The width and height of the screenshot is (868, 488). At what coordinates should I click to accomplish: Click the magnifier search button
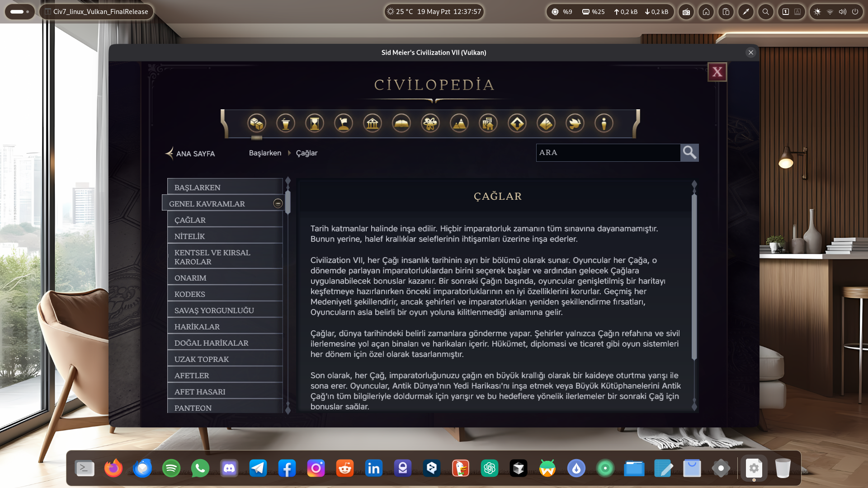pyautogui.click(x=689, y=153)
